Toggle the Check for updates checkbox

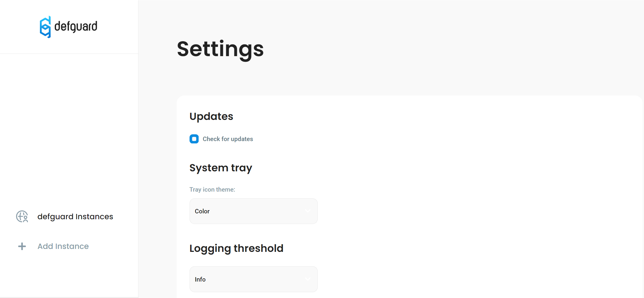pyautogui.click(x=194, y=139)
